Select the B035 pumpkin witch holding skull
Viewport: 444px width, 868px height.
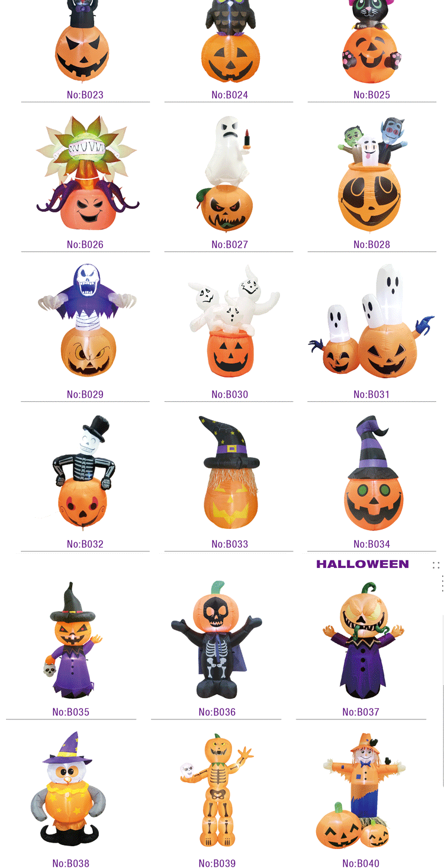[x=71, y=640]
